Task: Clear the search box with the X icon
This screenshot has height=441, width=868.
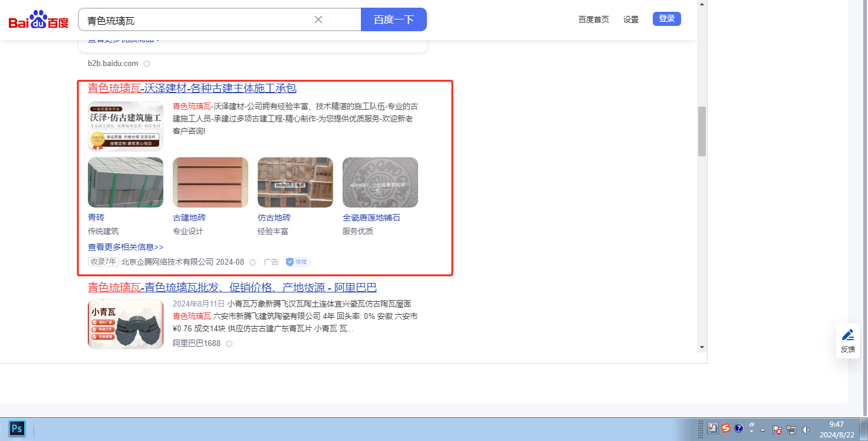Action: tap(318, 19)
